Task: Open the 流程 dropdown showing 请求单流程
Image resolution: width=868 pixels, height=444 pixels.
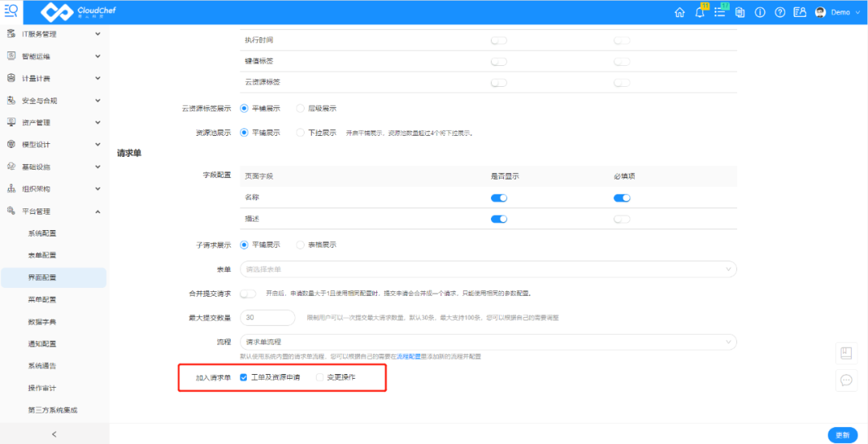Action: [489, 342]
